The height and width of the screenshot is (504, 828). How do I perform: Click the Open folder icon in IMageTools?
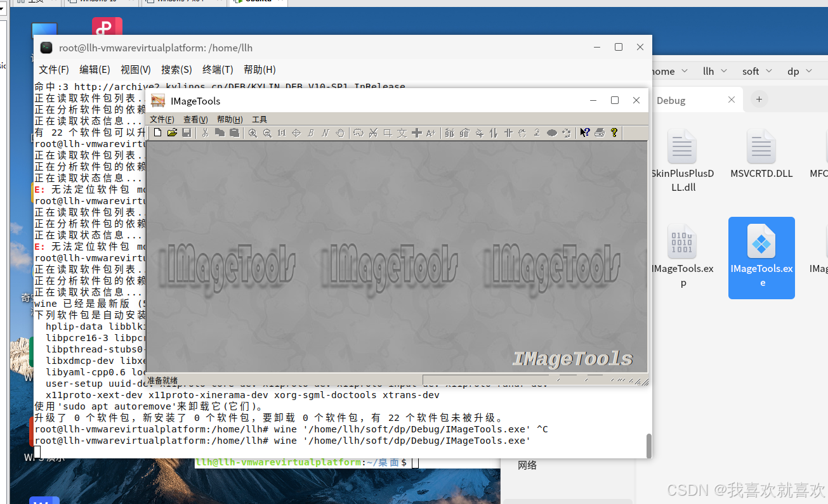(x=172, y=132)
